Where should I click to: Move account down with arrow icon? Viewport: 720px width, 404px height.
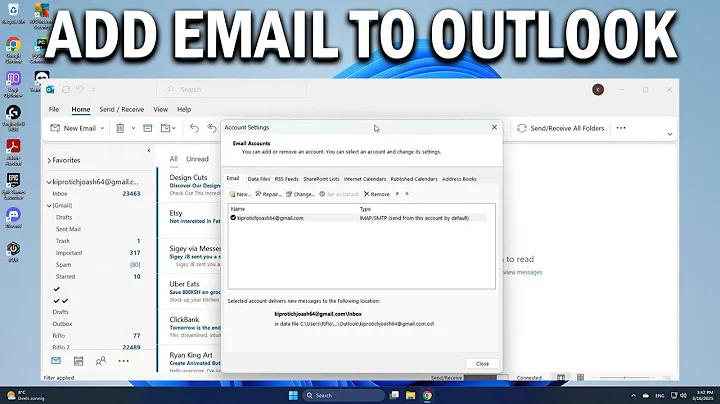407,194
